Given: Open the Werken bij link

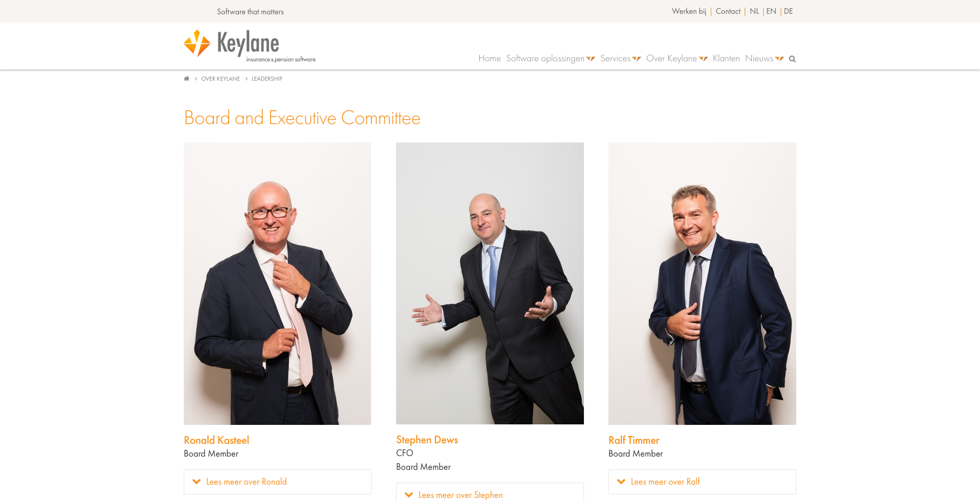Looking at the screenshot, I should coord(689,11).
